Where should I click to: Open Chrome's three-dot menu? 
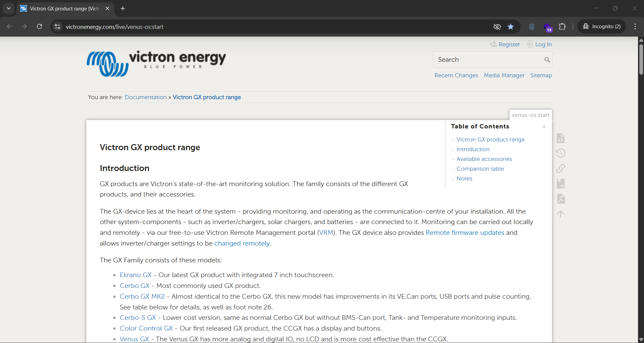tap(635, 27)
